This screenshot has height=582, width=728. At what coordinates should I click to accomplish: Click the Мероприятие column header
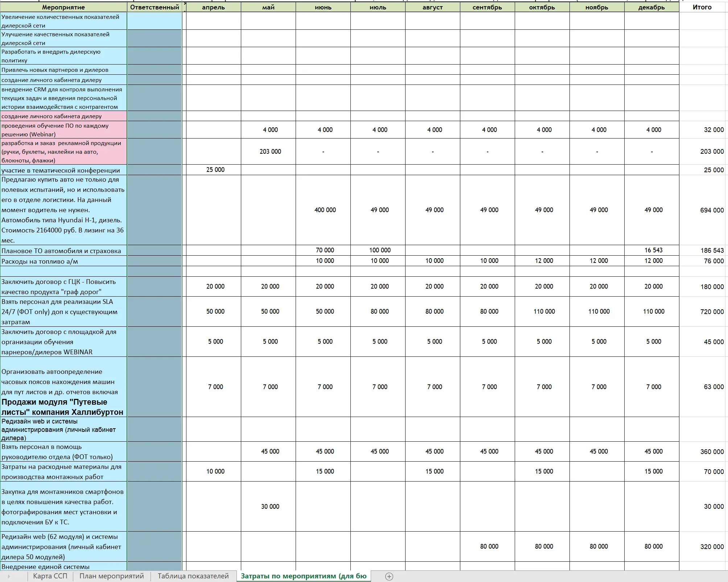click(63, 7)
